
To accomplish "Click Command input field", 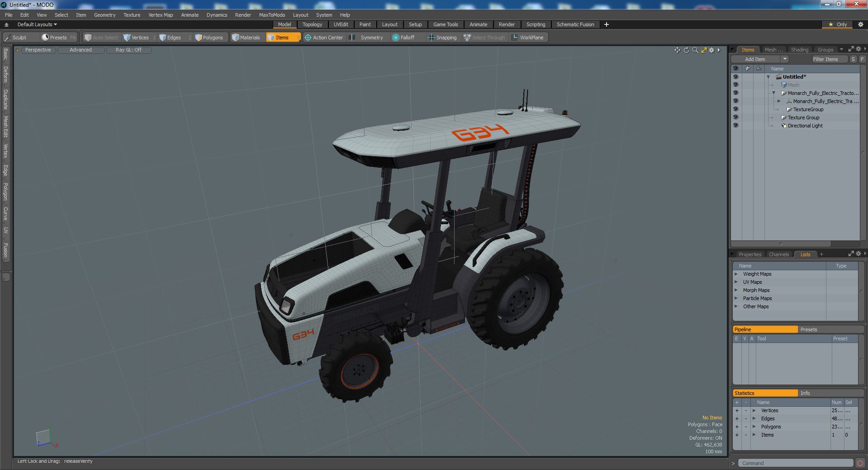I will (796, 463).
